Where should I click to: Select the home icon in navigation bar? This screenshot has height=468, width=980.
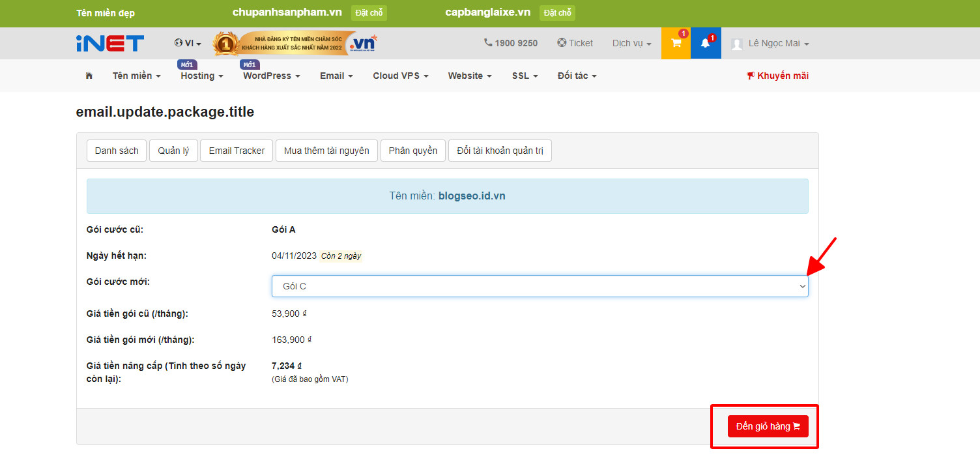(89, 76)
